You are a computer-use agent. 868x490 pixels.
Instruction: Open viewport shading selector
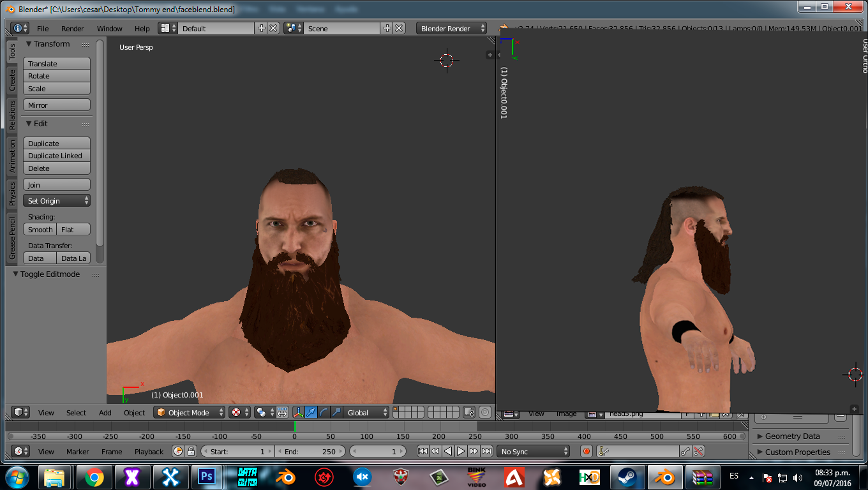click(x=239, y=412)
